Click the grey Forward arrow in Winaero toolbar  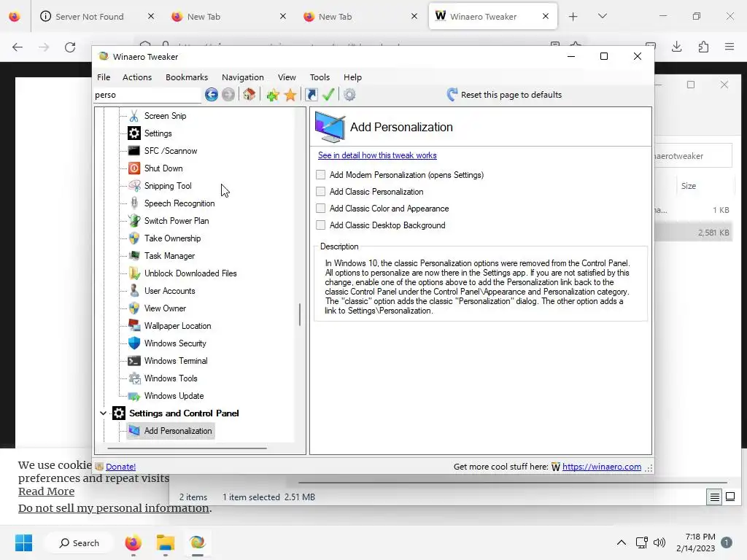click(x=228, y=95)
